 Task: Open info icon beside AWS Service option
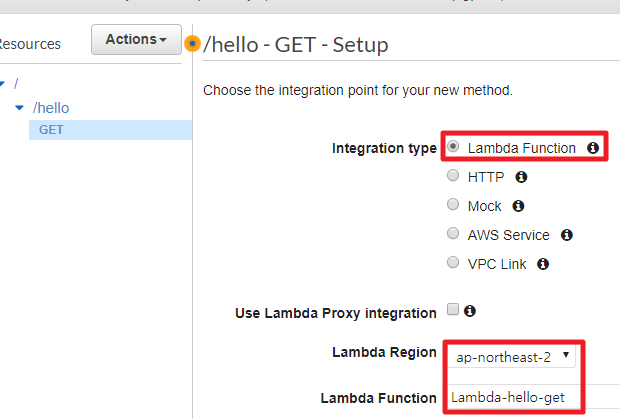(567, 235)
